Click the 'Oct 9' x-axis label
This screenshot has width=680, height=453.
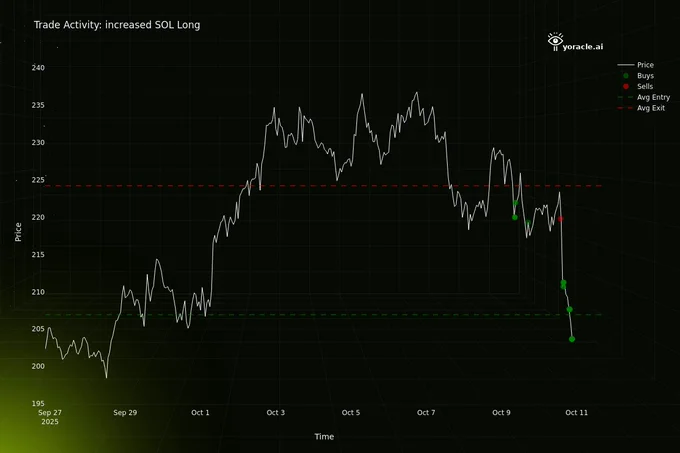click(x=501, y=413)
